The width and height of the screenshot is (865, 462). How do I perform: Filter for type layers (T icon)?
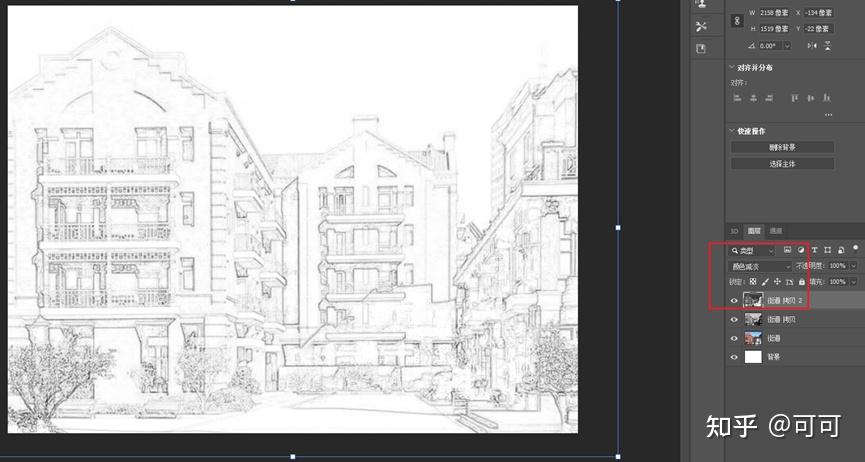(x=814, y=251)
